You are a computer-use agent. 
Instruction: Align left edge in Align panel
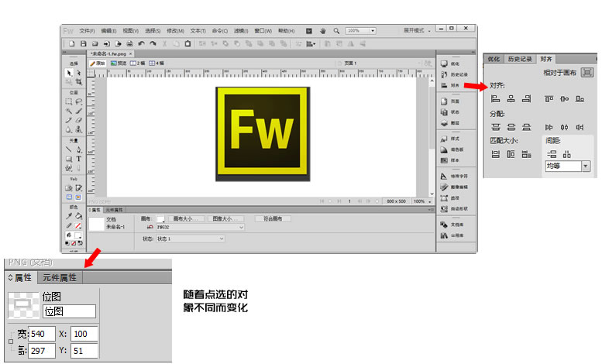496,99
